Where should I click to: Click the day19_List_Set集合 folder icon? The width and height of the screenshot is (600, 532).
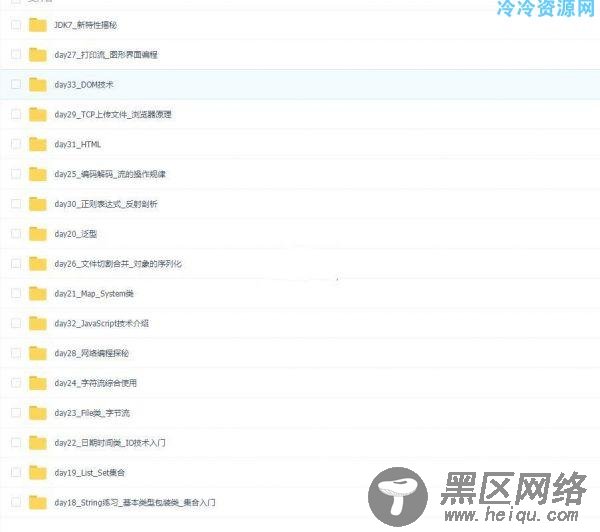tap(38, 473)
